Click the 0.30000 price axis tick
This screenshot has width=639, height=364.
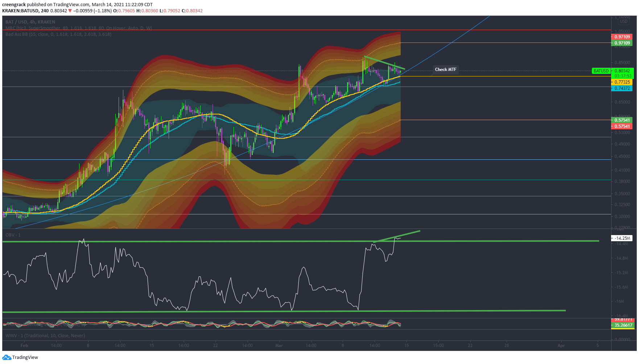pos(622,217)
